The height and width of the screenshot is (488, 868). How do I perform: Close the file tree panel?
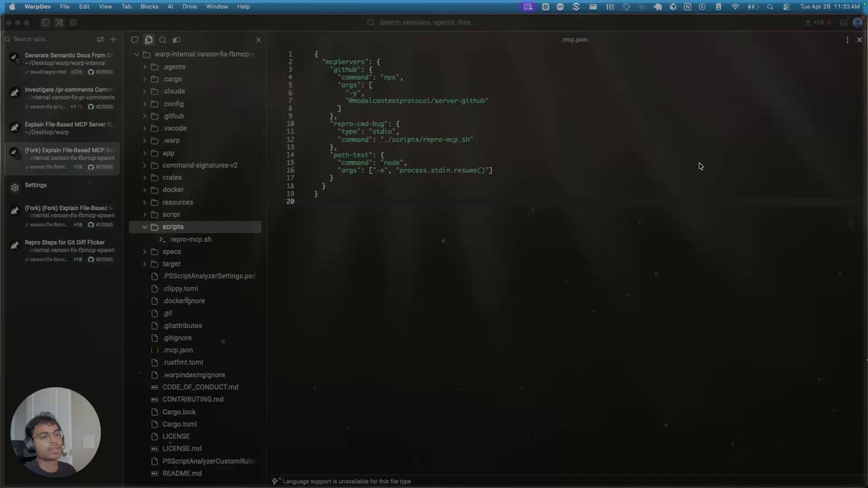tap(258, 40)
